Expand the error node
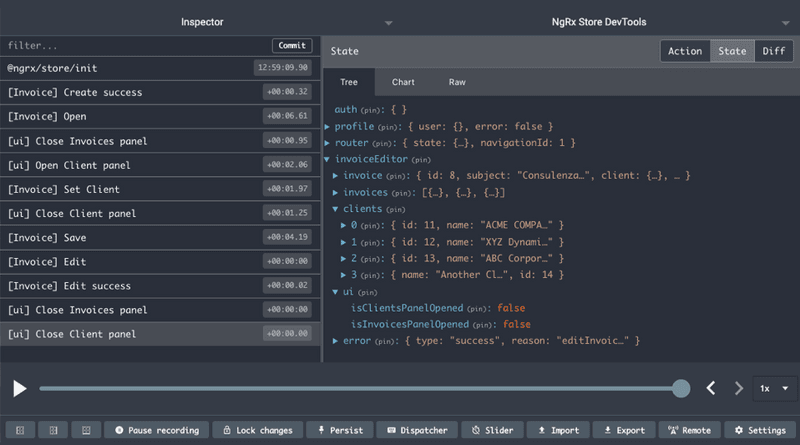 point(335,340)
